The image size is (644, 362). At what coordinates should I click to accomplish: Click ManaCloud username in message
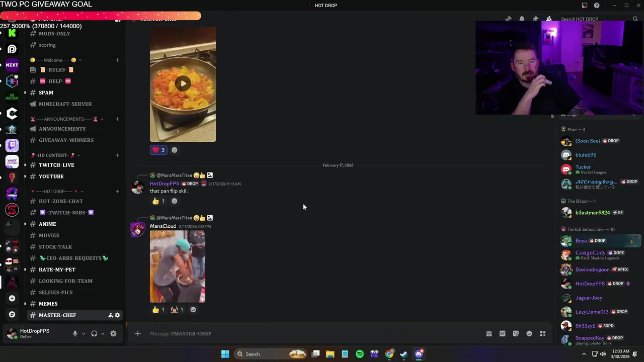tap(163, 226)
